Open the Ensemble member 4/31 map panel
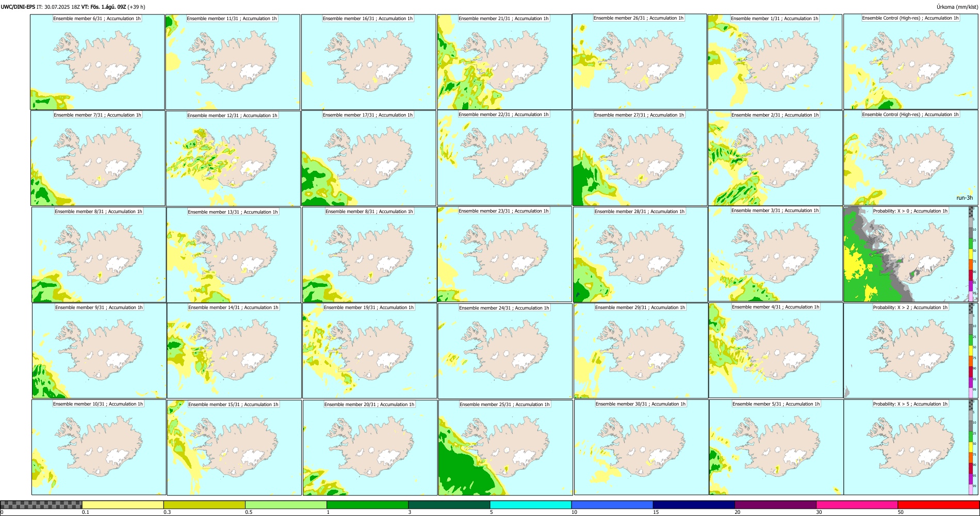Screen dimensions: 980x516 tap(776, 350)
